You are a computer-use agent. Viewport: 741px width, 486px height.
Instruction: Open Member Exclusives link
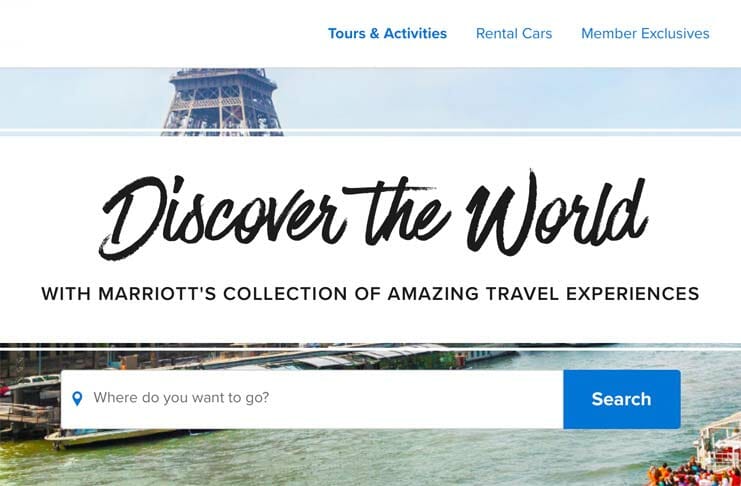pyautogui.click(x=645, y=34)
